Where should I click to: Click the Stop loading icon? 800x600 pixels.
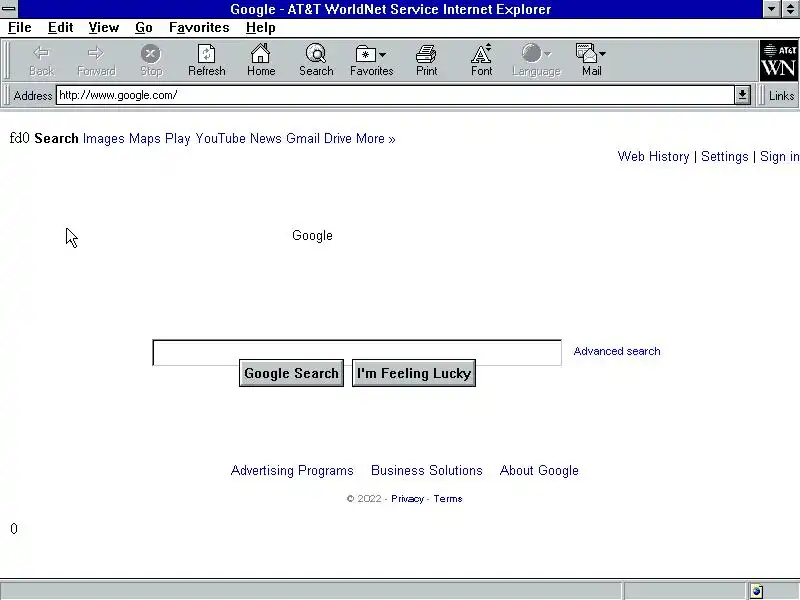tap(151, 54)
